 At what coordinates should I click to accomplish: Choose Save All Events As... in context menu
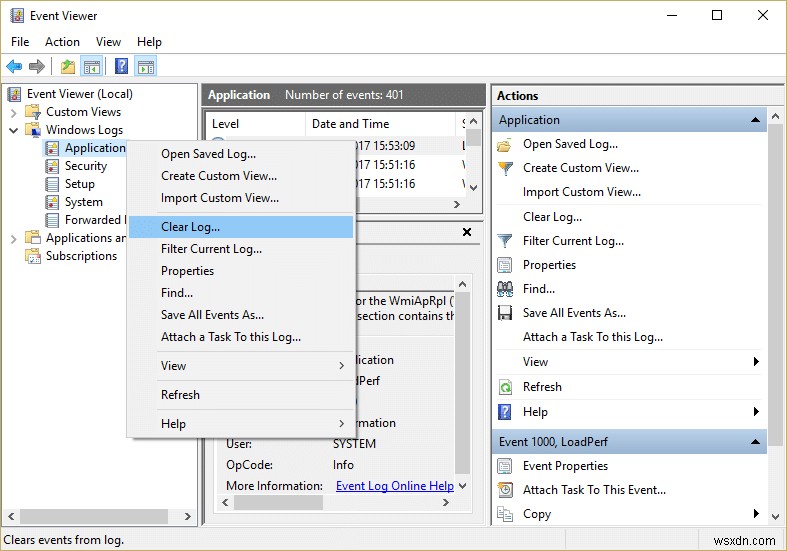(x=241, y=315)
